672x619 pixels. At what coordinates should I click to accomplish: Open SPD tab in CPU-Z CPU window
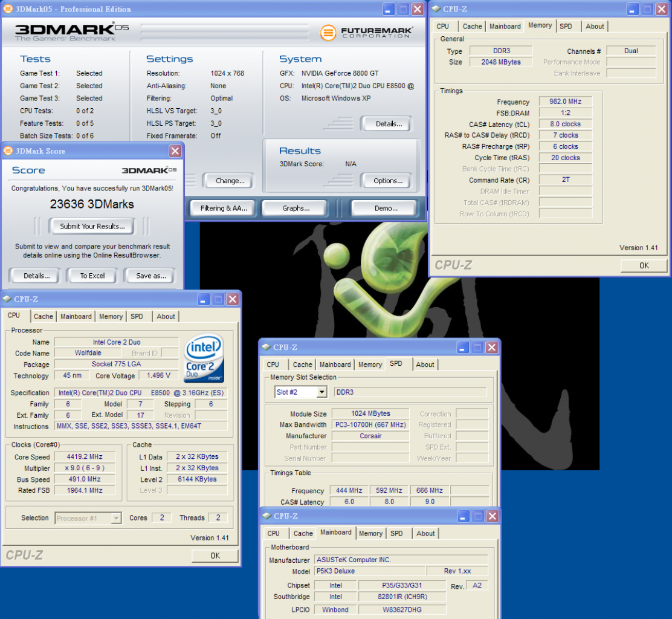tap(137, 316)
